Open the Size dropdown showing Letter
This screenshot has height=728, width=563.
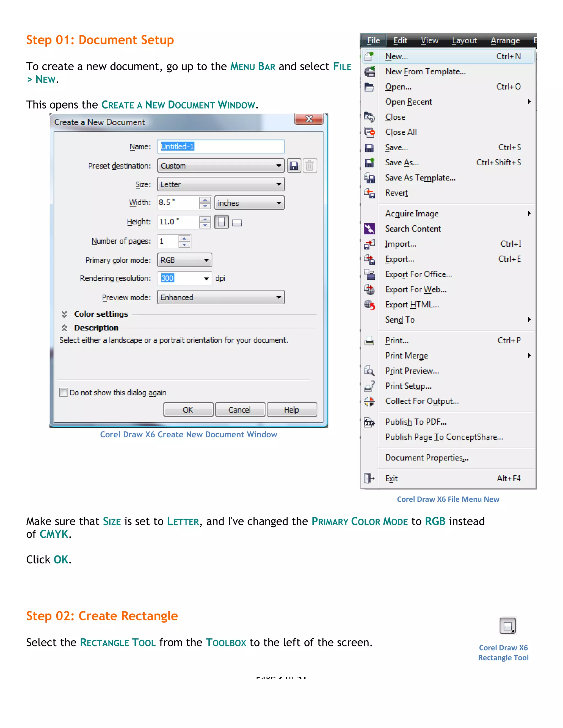click(221, 184)
